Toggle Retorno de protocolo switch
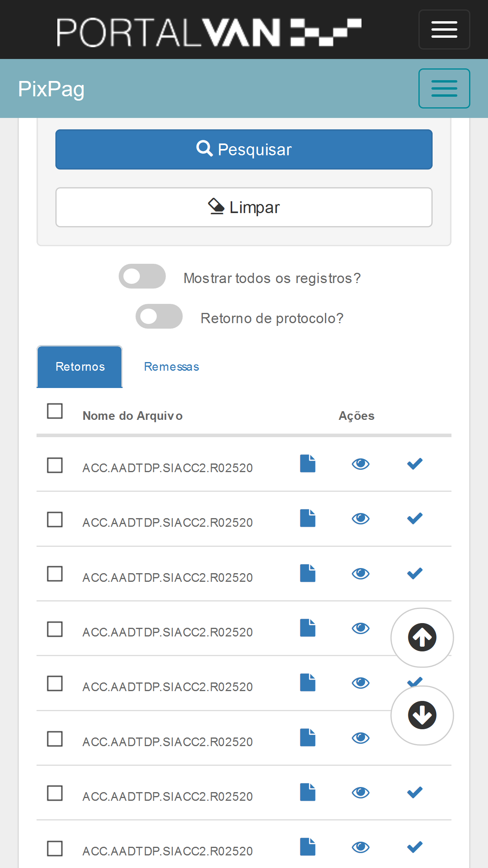Viewport: 488px width, 868px height. (159, 316)
